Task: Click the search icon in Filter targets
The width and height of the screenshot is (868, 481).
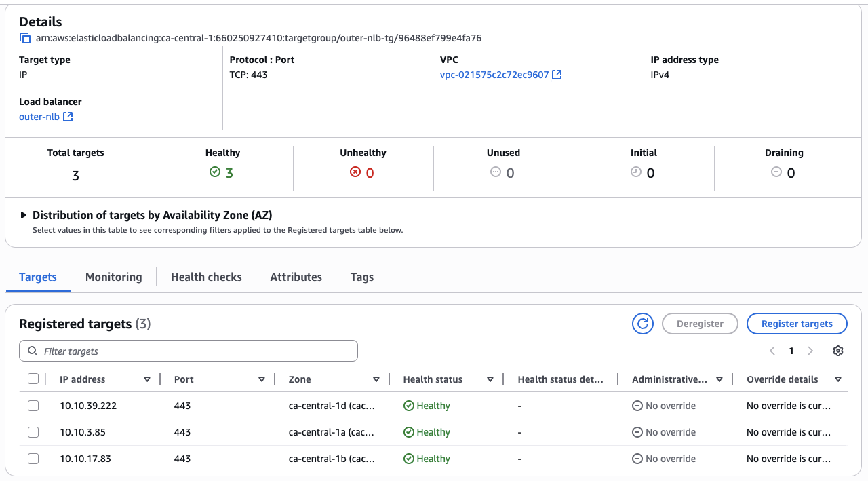Action: (33, 351)
